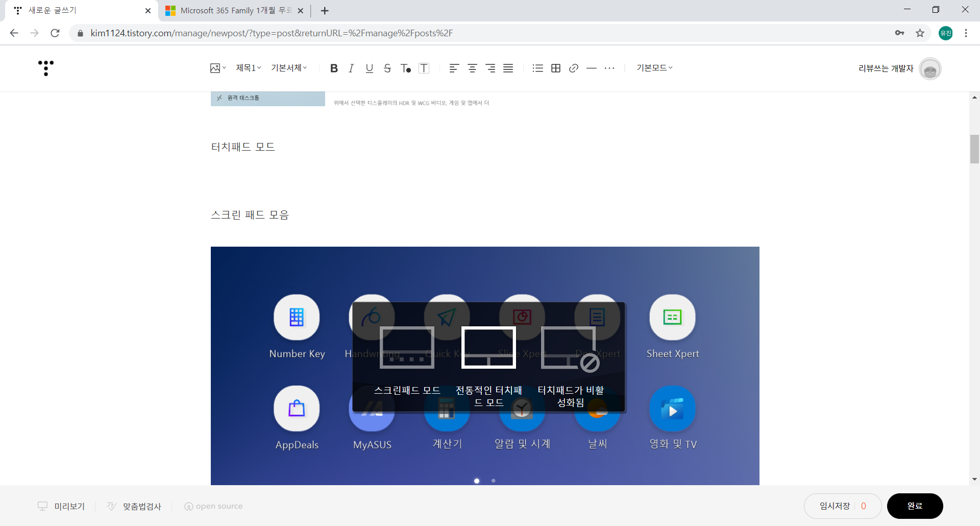Toggle underline formatting

point(370,68)
